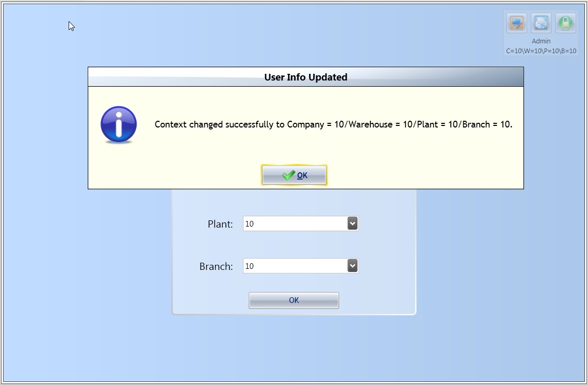The width and height of the screenshot is (588, 385).
Task: Click the blue information icon in dialog
Action: pos(119,124)
